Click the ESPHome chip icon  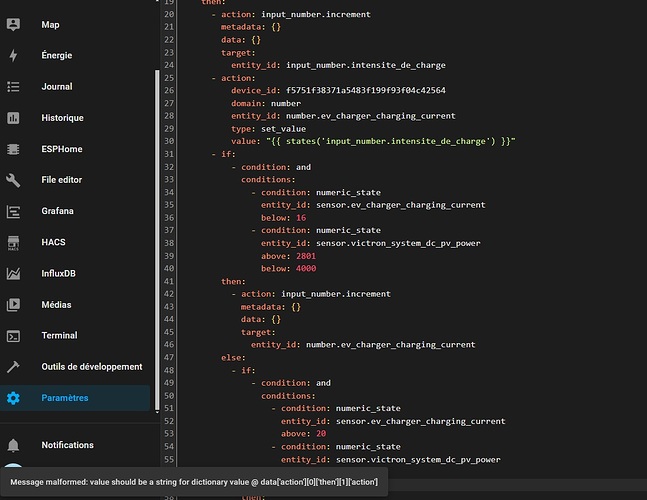[14, 149]
